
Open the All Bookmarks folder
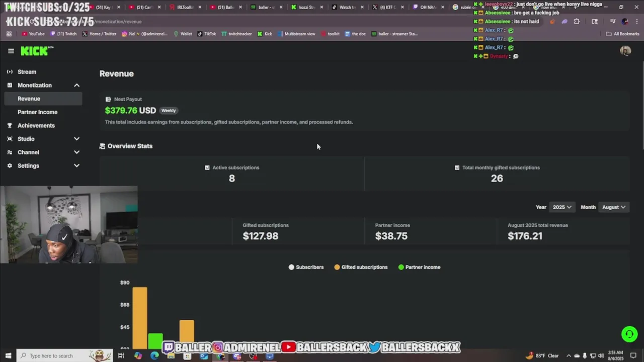click(x=622, y=34)
